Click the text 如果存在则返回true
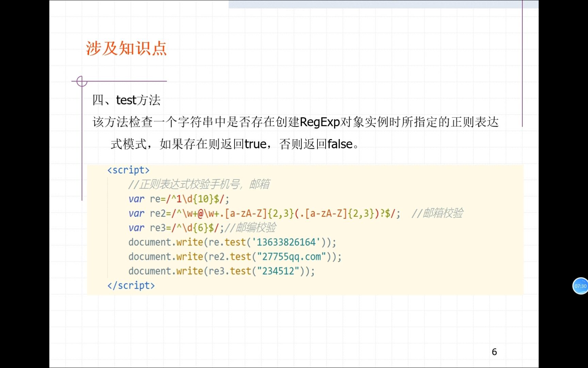Screen dimensions: 588x368 213,144
